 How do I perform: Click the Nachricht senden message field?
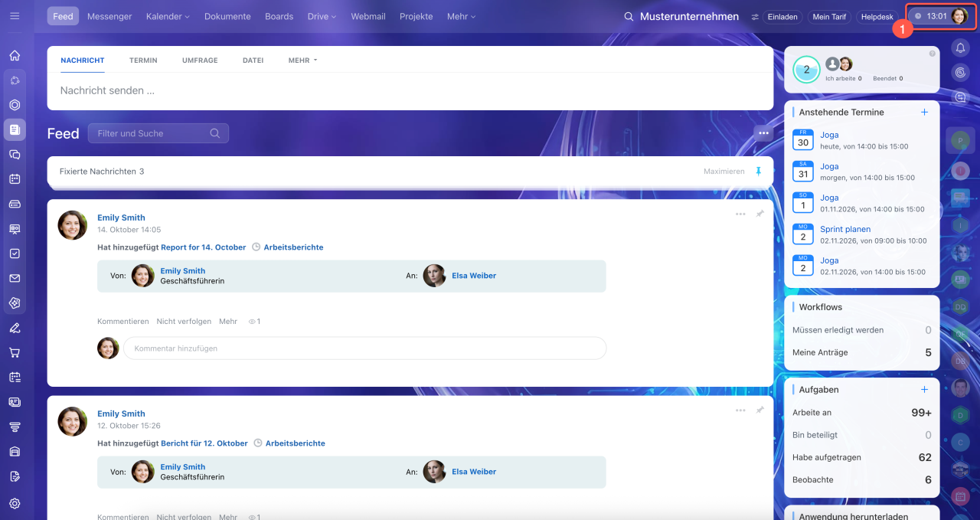[410, 90]
